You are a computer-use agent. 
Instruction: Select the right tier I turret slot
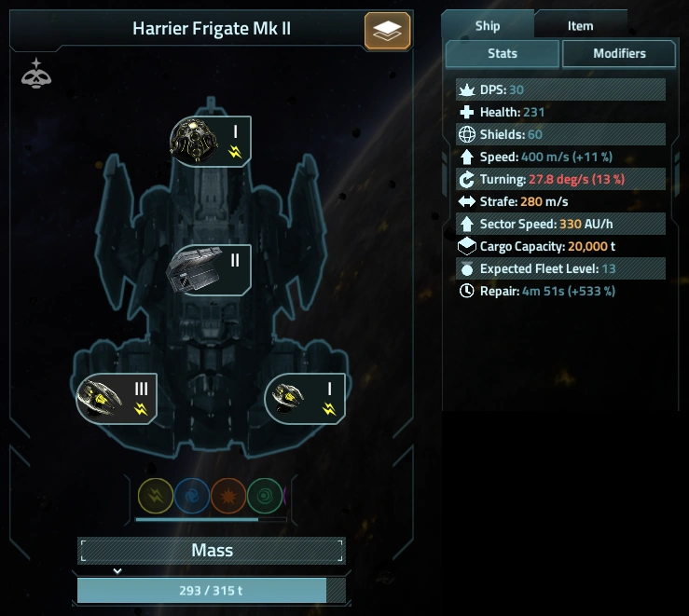(305, 399)
